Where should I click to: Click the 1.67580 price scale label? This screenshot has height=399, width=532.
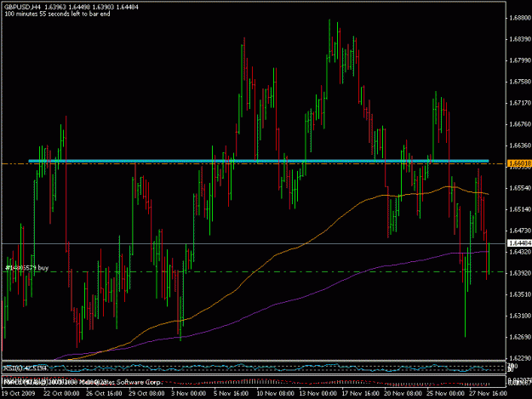520,82
